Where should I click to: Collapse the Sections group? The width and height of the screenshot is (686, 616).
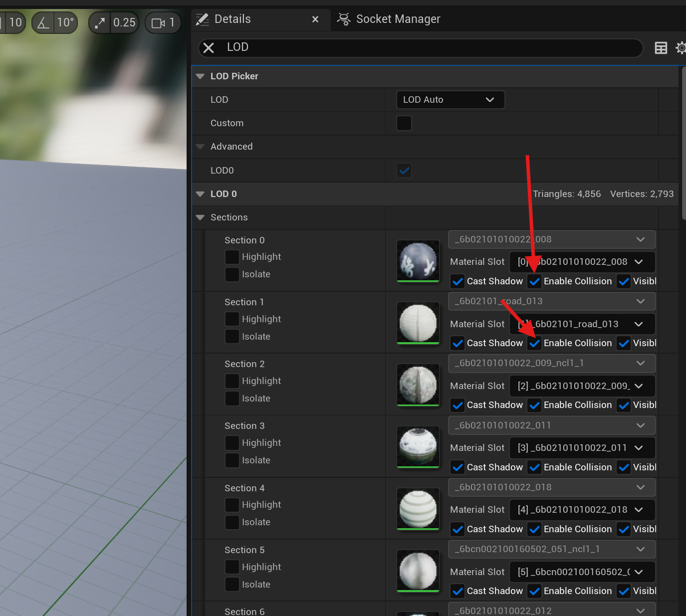(x=200, y=217)
